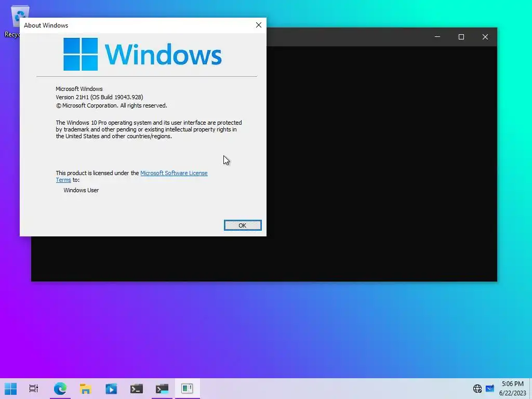This screenshot has height=399, width=532.
Task: Close the black terminal window
Action: click(485, 37)
